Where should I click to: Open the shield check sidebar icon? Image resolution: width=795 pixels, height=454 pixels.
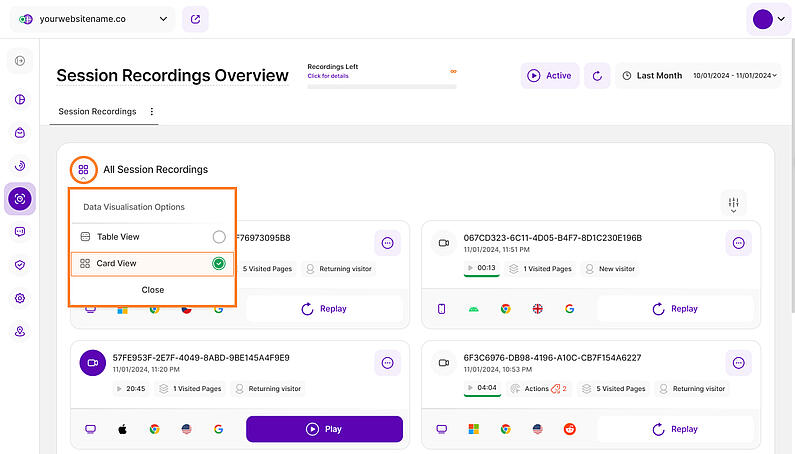(20, 265)
